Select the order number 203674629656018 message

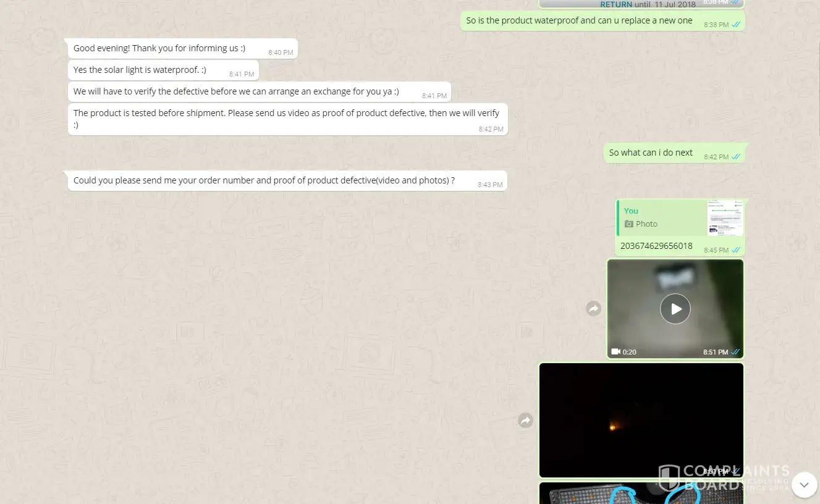(x=656, y=246)
